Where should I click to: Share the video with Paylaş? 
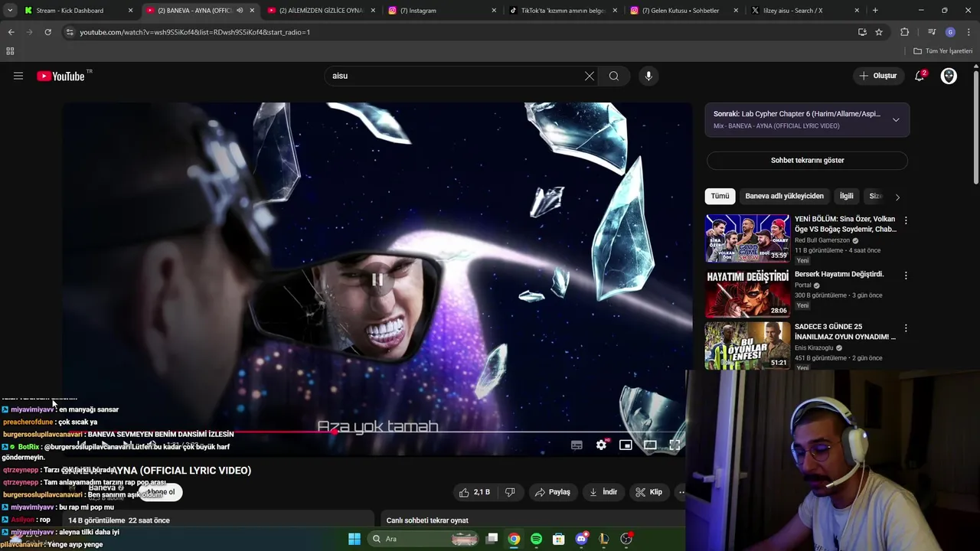tap(553, 492)
